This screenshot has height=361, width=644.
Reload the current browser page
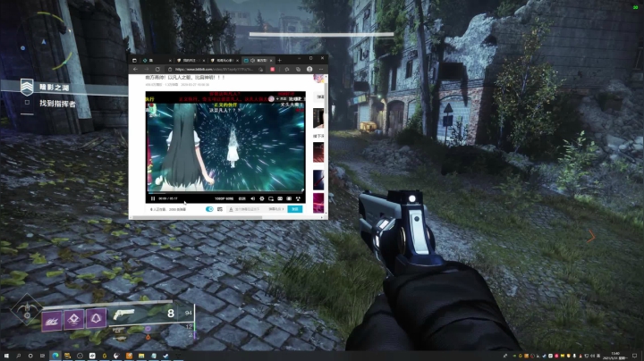(x=157, y=70)
